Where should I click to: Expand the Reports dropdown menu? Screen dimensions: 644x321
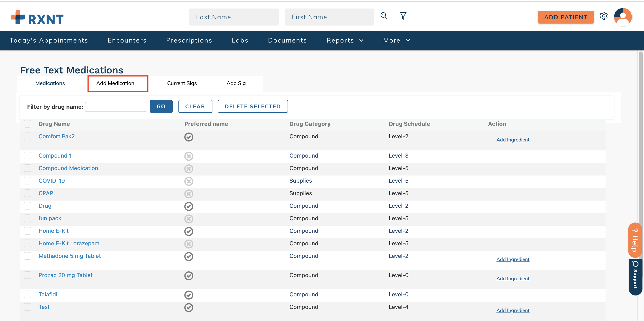345,40
